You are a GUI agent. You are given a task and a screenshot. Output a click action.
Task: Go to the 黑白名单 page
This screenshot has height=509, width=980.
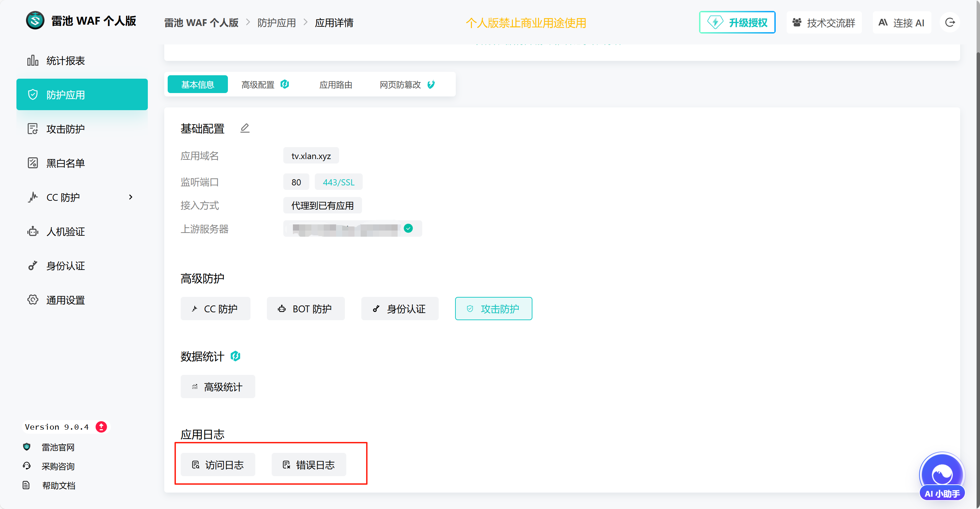click(82, 163)
